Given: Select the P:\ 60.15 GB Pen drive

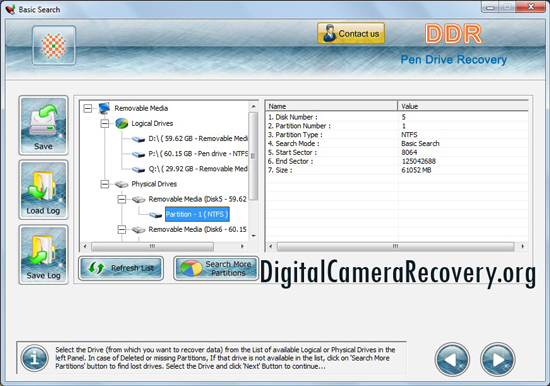Looking at the screenshot, I should (x=198, y=154).
